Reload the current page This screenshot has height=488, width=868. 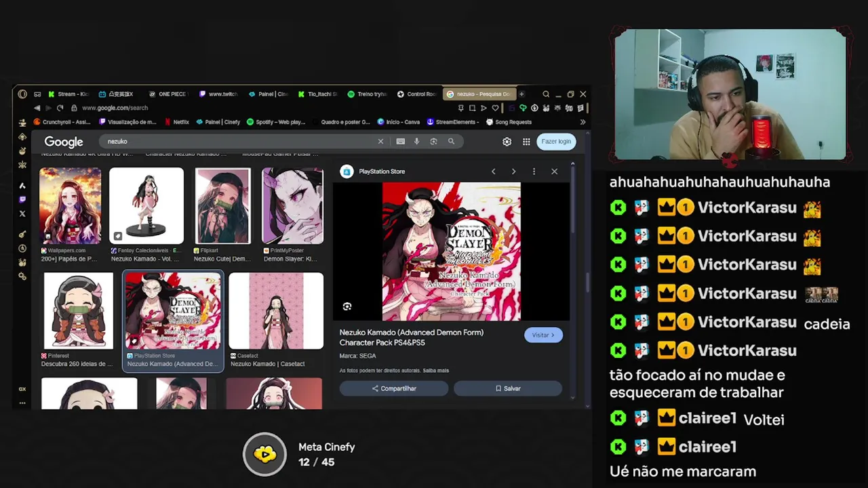coord(60,108)
